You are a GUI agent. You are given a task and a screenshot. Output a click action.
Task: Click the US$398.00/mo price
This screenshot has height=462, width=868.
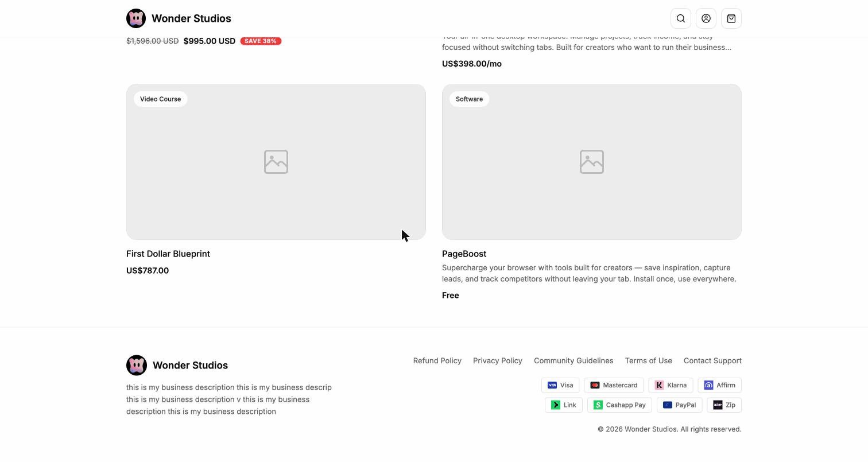pos(472,64)
